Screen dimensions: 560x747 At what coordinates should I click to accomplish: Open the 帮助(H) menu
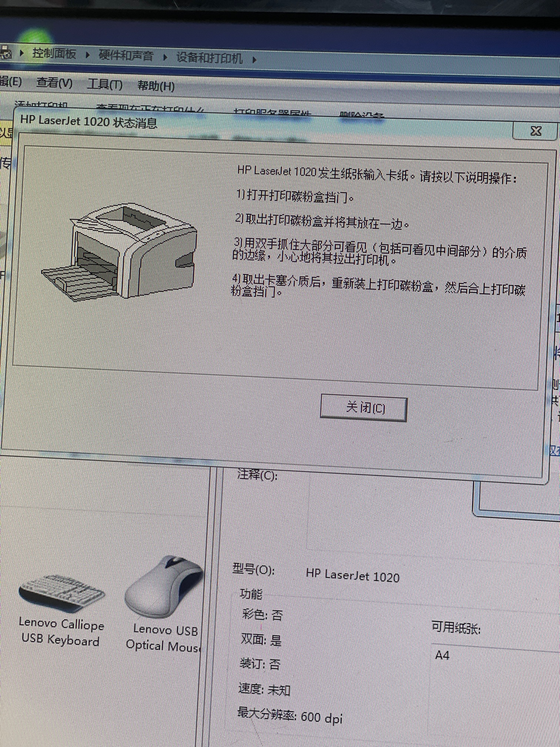[x=156, y=86]
